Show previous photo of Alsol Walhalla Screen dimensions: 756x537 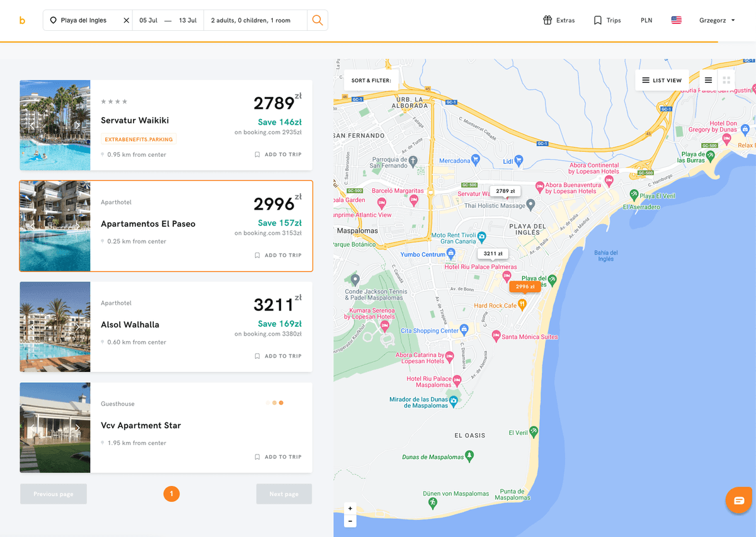pyautogui.click(x=32, y=327)
